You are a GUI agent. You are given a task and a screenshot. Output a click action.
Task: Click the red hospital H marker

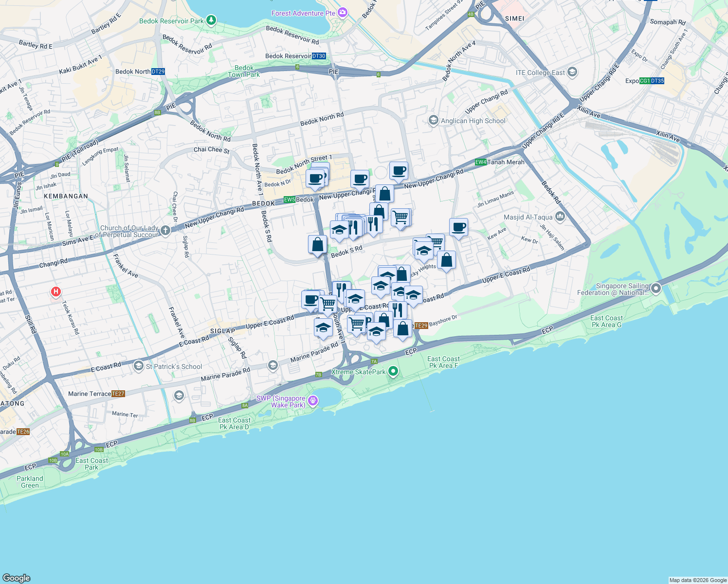click(56, 292)
